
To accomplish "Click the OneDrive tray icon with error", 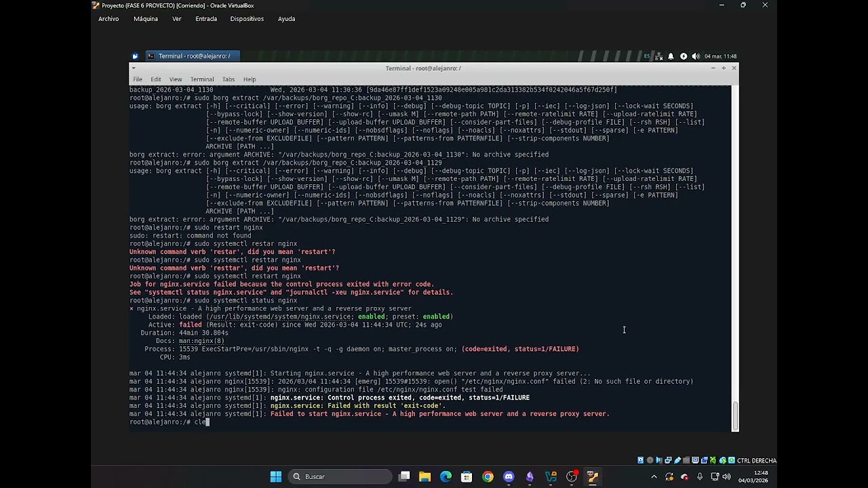I will [x=684, y=476].
